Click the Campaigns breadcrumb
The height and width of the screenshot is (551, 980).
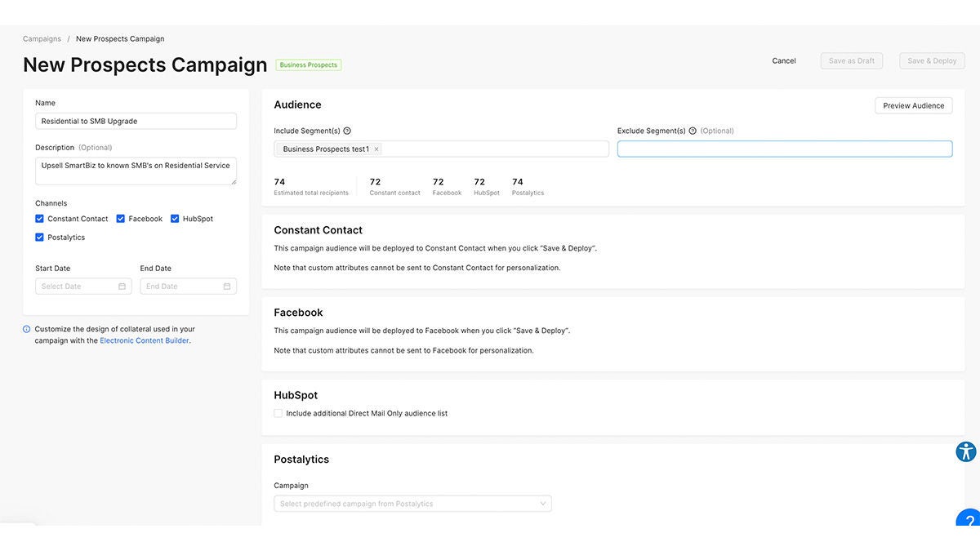click(x=41, y=38)
